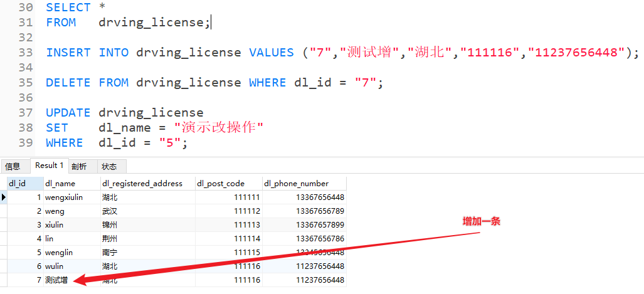Select the row indicator arrow for row 1

4,197
